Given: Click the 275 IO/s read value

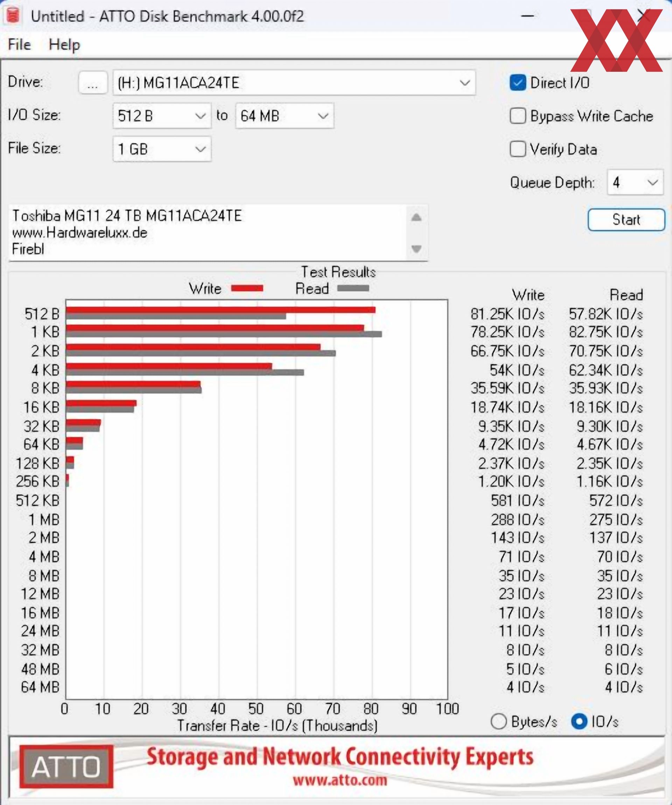Looking at the screenshot, I should 616,520.
